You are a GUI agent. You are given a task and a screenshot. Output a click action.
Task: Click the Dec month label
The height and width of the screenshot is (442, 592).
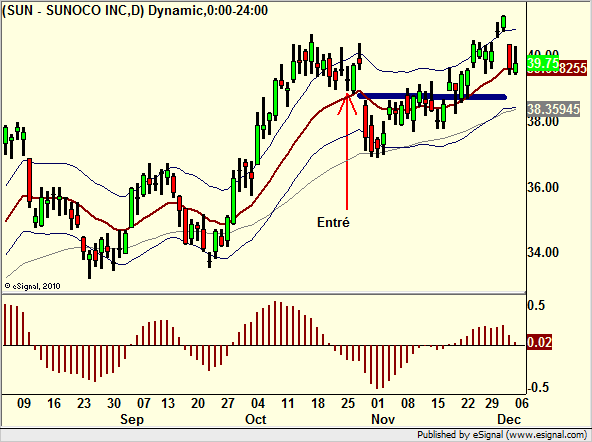[x=509, y=419]
